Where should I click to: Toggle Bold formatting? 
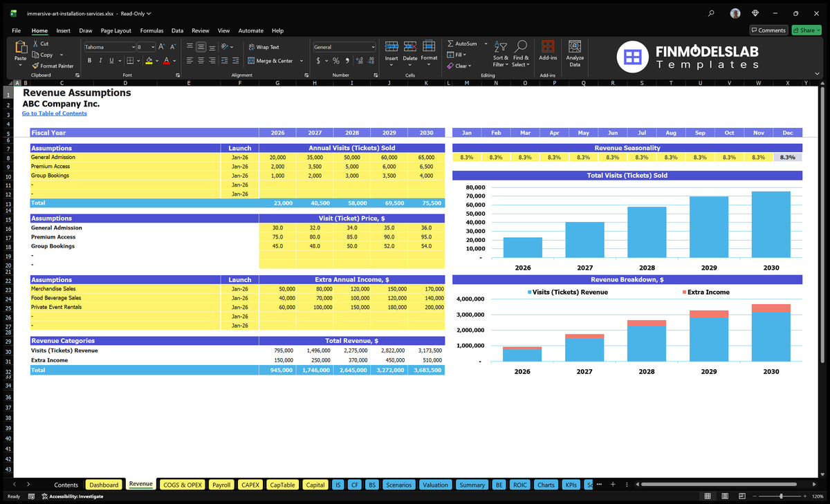pyautogui.click(x=89, y=61)
